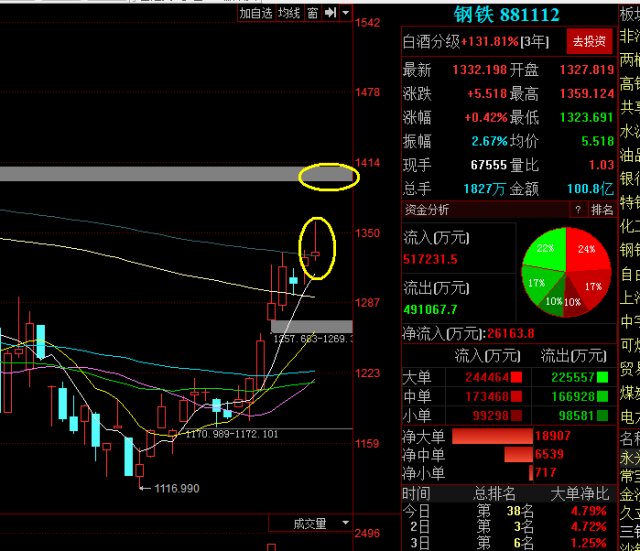Click the 24% red slice of pie chart
This screenshot has width=640, height=551.
click(x=586, y=249)
